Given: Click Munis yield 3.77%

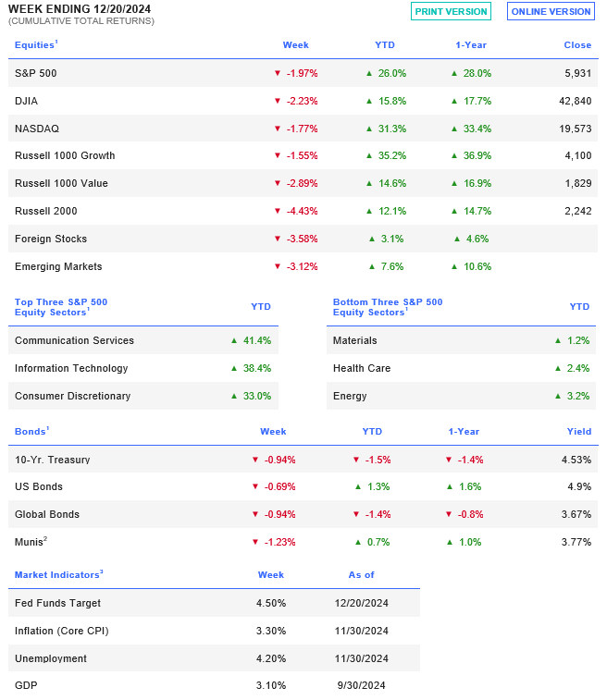Looking at the screenshot, I should point(576,542).
